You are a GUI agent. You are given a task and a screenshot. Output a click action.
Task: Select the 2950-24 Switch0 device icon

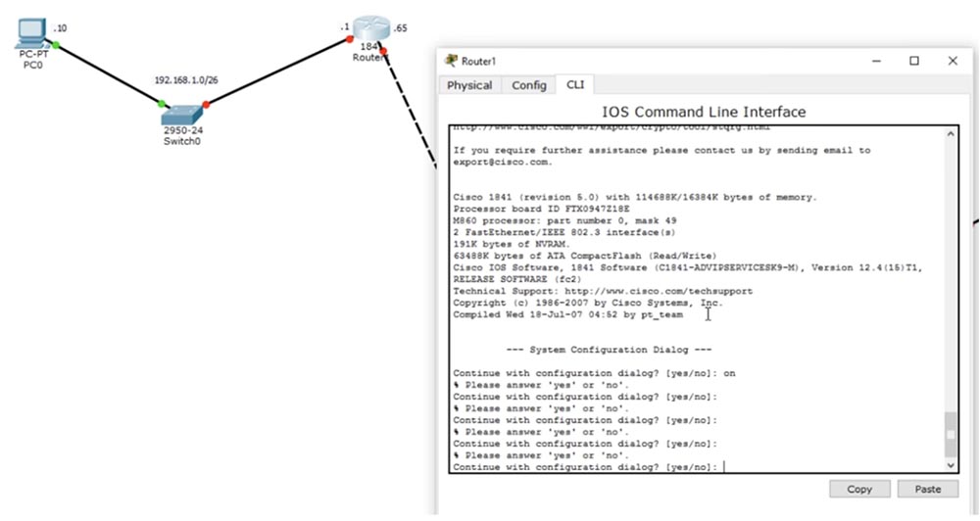(182, 115)
